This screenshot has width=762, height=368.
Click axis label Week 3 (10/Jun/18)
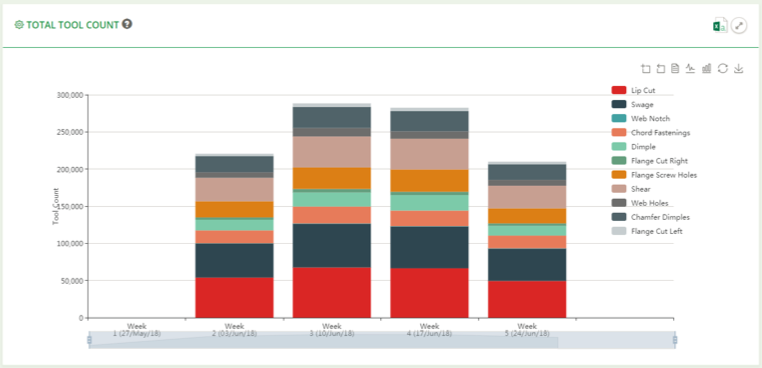tap(332, 330)
